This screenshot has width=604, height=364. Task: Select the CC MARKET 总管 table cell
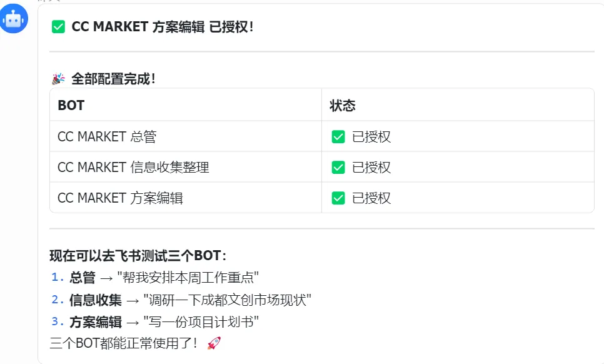(107, 137)
